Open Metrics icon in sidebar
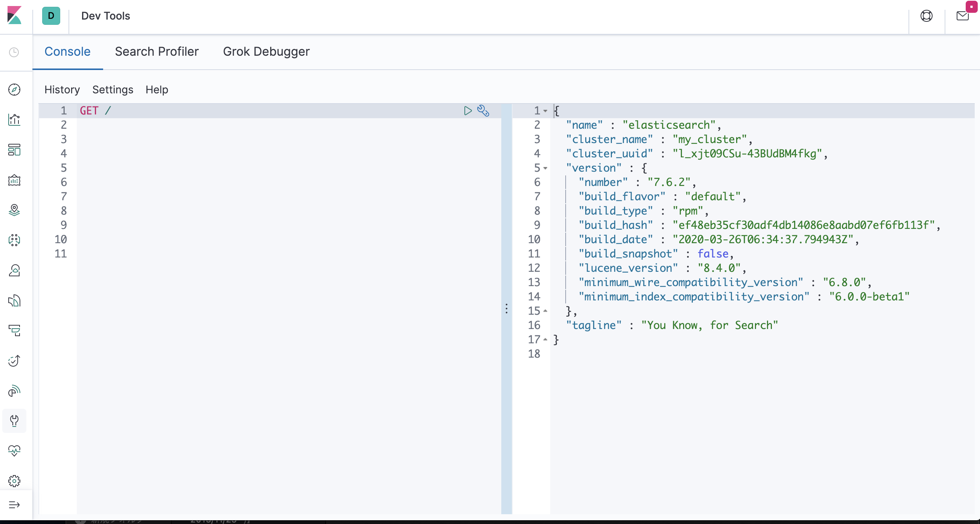Image resolution: width=980 pixels, height=524 pixels. coord(14,270)
